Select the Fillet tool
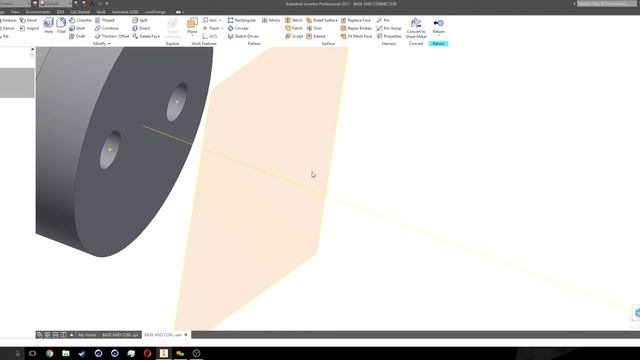Image resolution: width=640 pixels, height=360 pixels. pyautogui.click(x=61, y=25)
